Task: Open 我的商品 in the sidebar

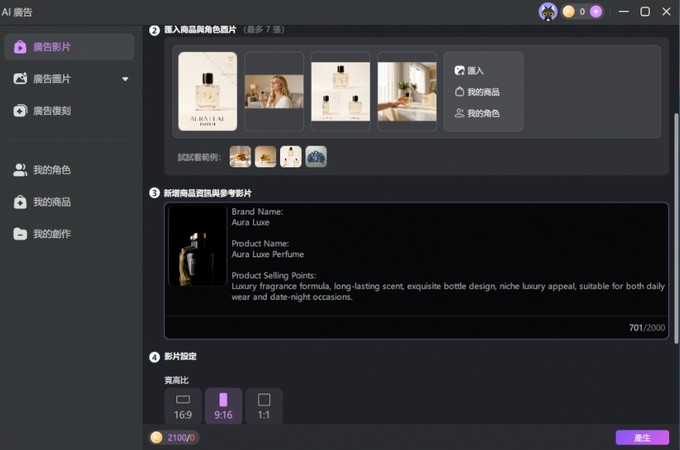Action: tap(69, 202)
